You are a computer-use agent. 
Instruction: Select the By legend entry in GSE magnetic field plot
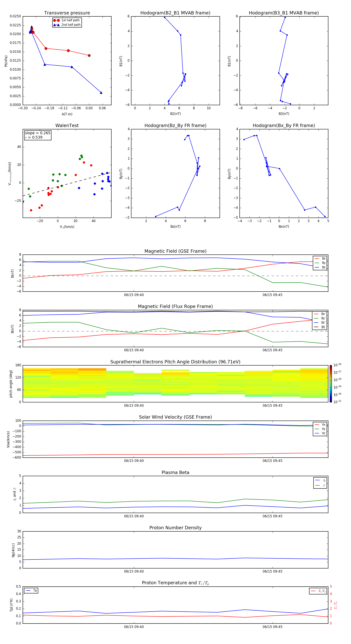(x=320, y=263)
